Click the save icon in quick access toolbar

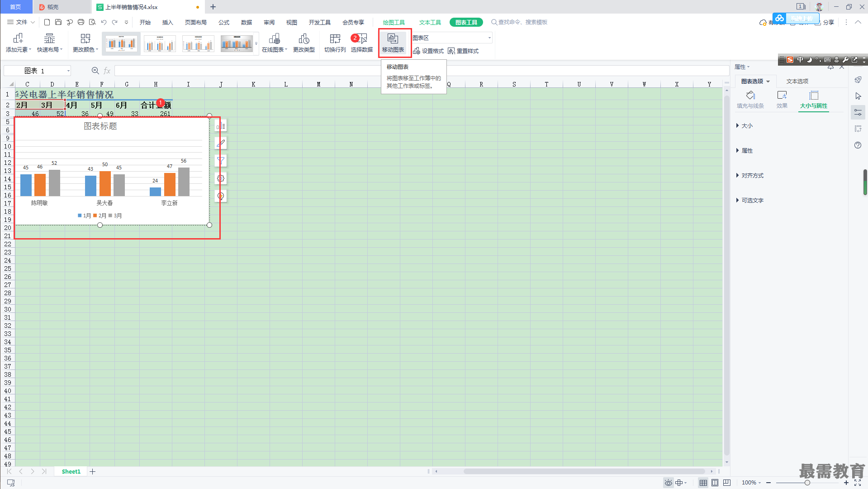point(58,22)
